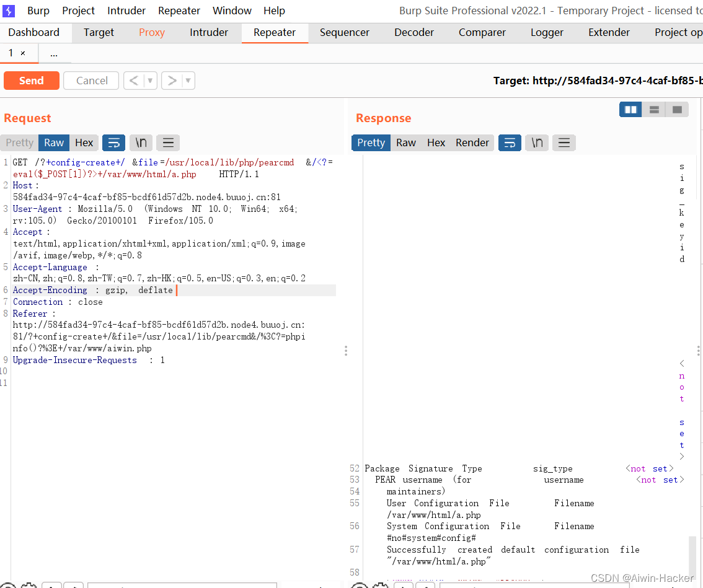Toggle request show non-printable characters \n icon
Image resolution: width=703 pixels, height=588 pixels.
[141, 143]
